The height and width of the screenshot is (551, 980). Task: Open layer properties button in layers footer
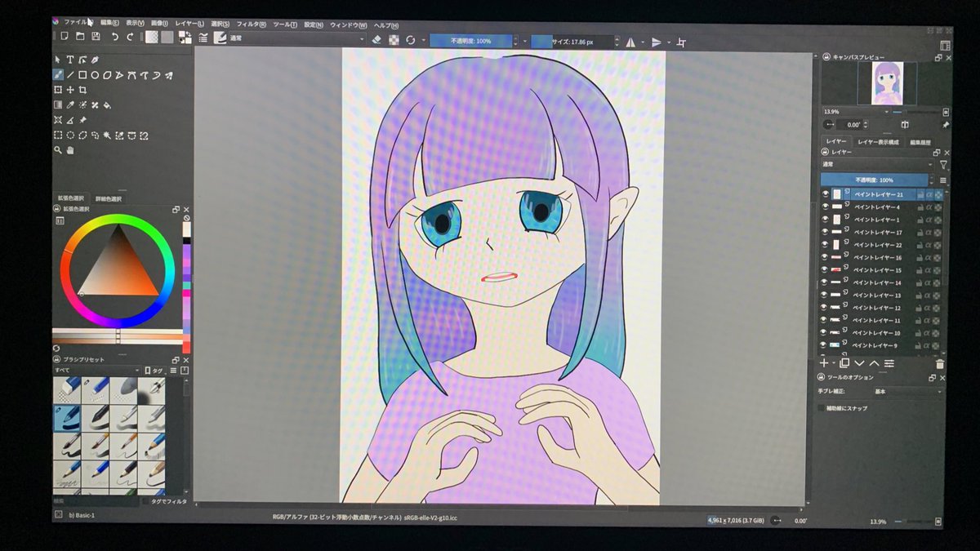pos(889,362)
